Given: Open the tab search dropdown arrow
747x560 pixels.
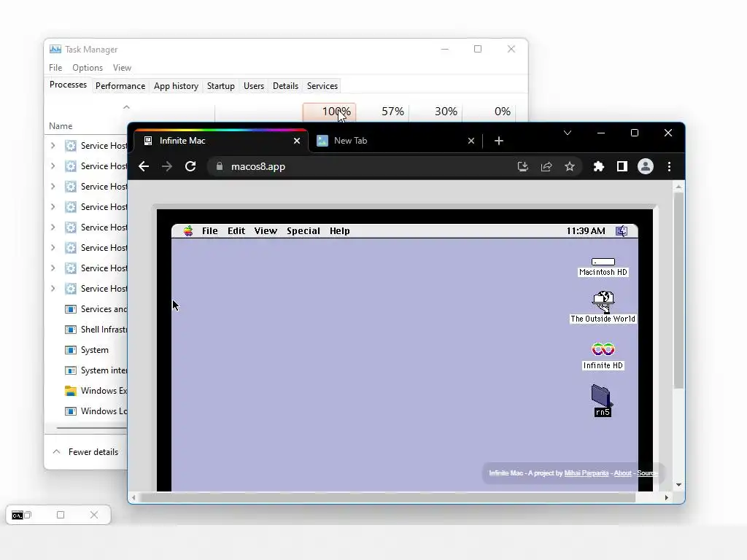Looking at the screenshot, I should [x=568, y=133].
